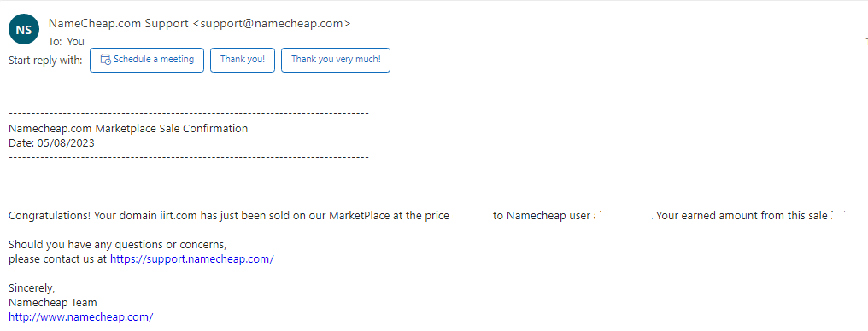
Task: Click the NS sender avatar circle
Action: [24, 31]
